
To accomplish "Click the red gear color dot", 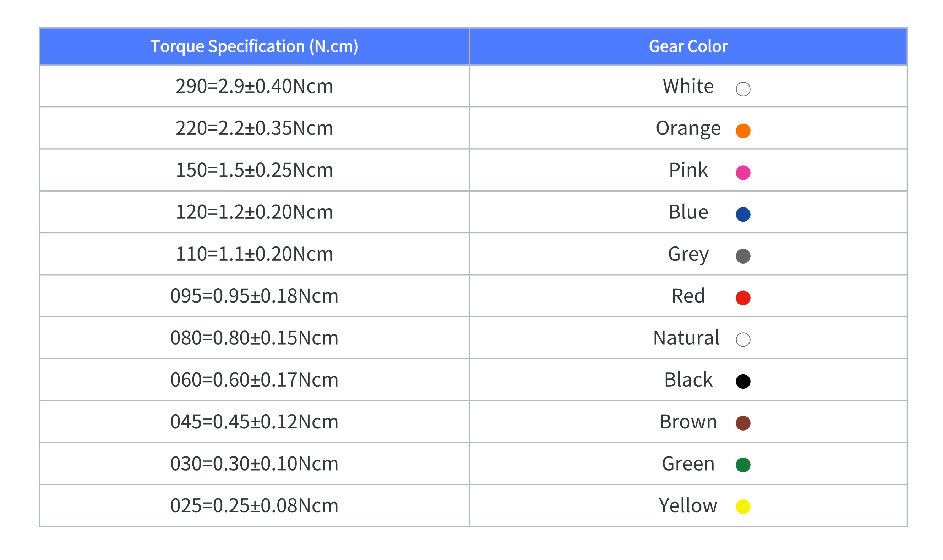I will click(x=742, y=298).
